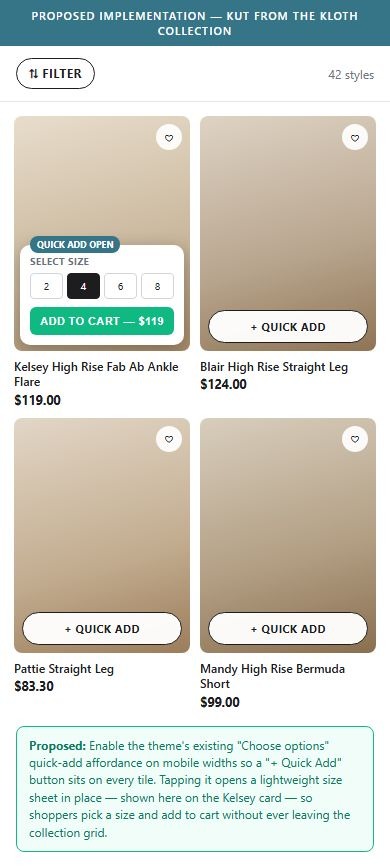
Task: Favorite the Kelsey High Rise heart icon
Action: (x=169, y=138)
